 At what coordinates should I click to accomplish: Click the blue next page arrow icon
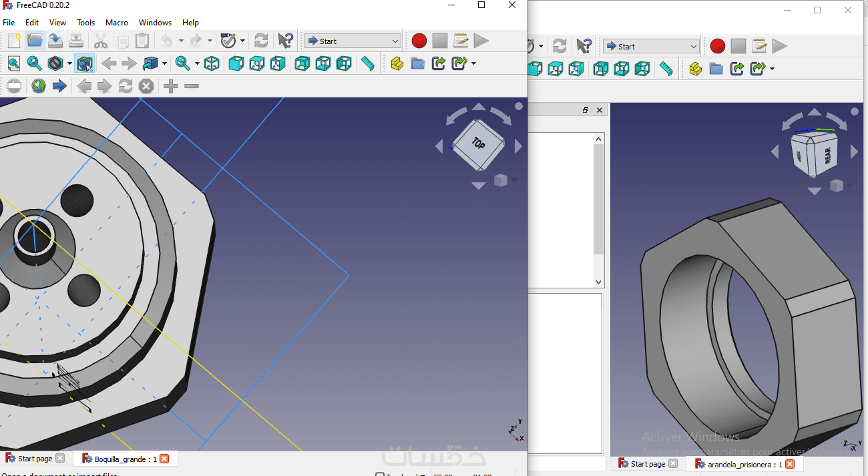click(59, 86)
